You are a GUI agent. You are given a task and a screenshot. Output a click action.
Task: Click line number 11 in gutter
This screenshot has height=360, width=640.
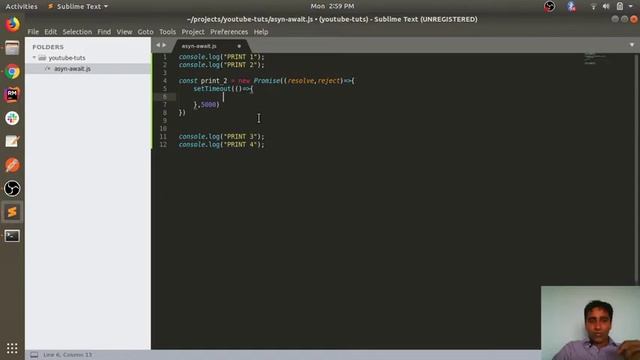pos(163,137)
